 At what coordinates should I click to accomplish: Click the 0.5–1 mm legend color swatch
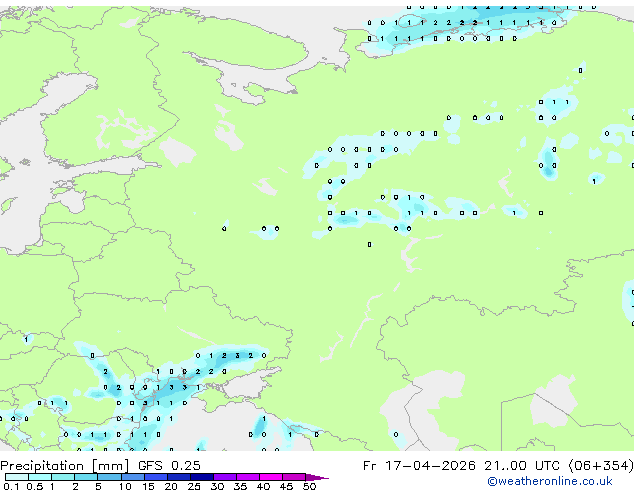click(x=40, y=477)
